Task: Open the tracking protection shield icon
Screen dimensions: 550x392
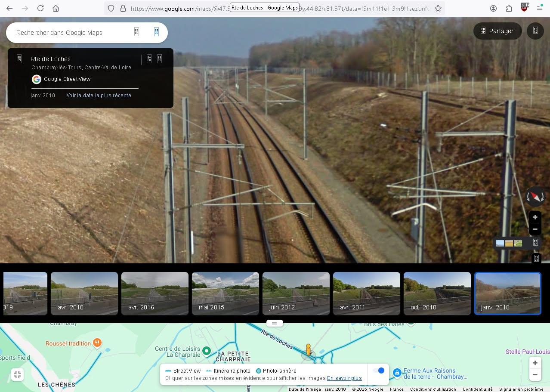Action: (111, 8)
